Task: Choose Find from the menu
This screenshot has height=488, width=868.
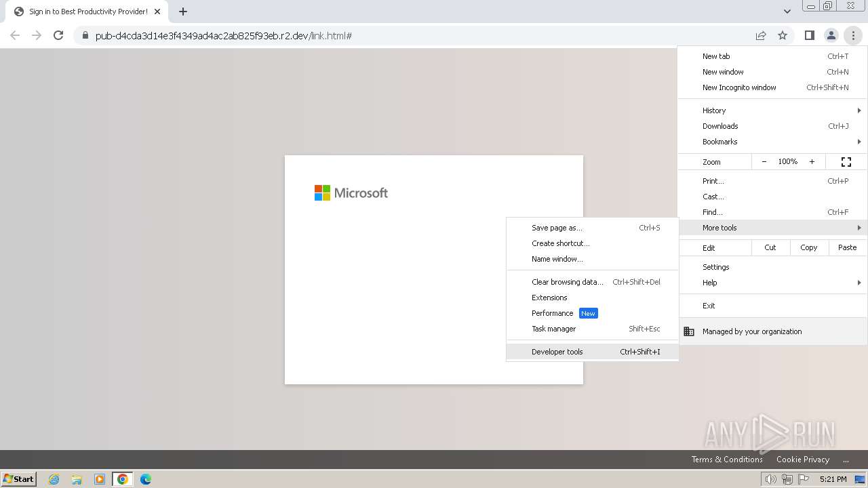Action: point(773,212)
